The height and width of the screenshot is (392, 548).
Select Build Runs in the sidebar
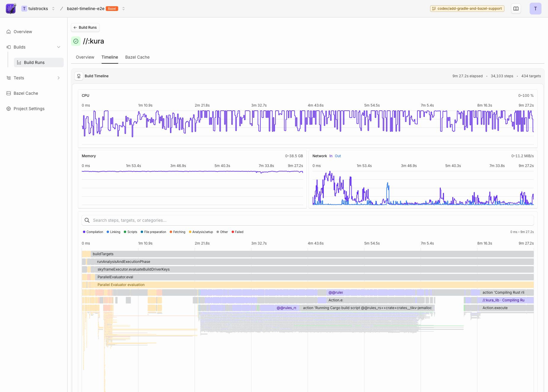(x=39, y=62)
